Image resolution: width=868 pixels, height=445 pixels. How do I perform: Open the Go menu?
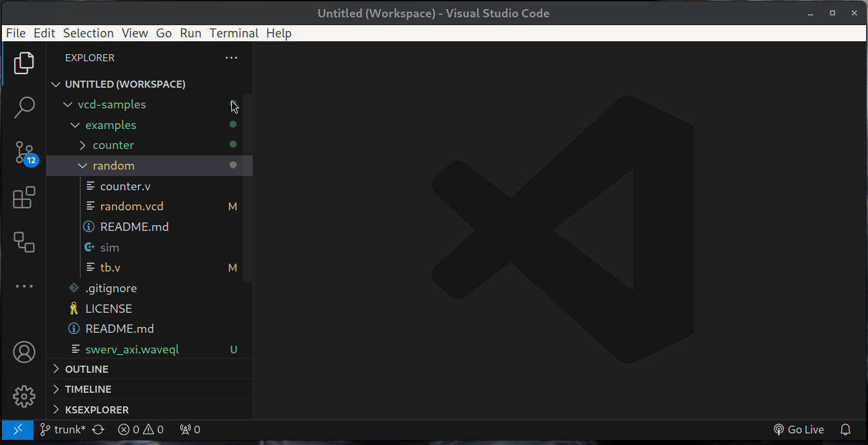tap(164, 33)
